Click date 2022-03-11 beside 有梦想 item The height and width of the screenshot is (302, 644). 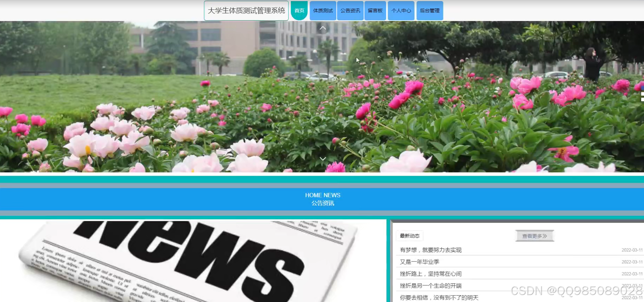(632, 250)
